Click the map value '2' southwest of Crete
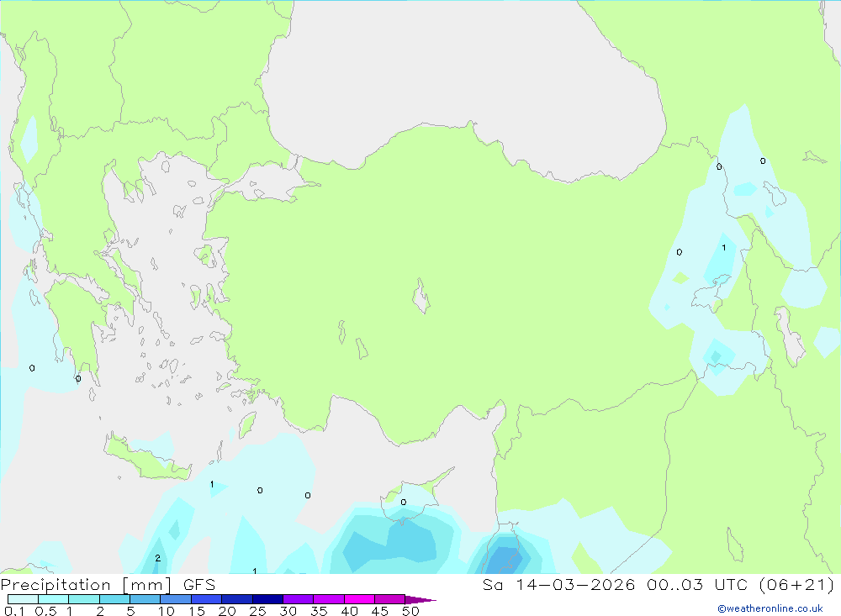The width and height of the screenshot is (841, 616). click(158, 558)
